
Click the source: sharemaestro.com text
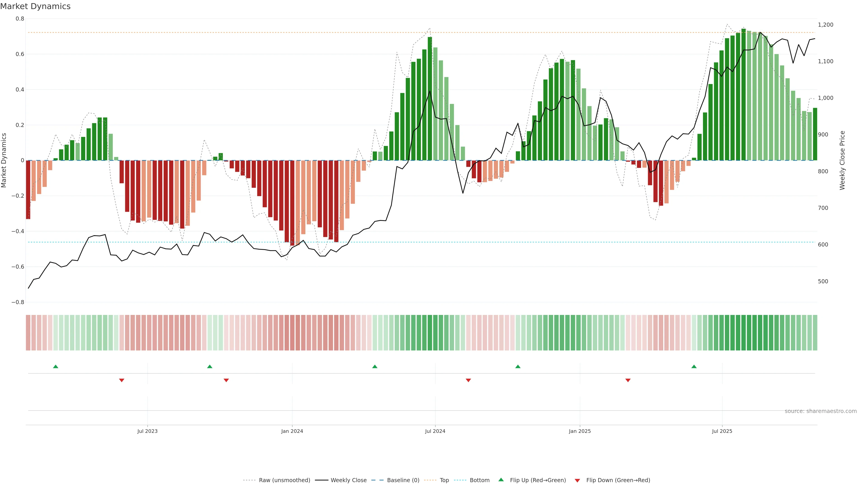(x=821, y=411)
